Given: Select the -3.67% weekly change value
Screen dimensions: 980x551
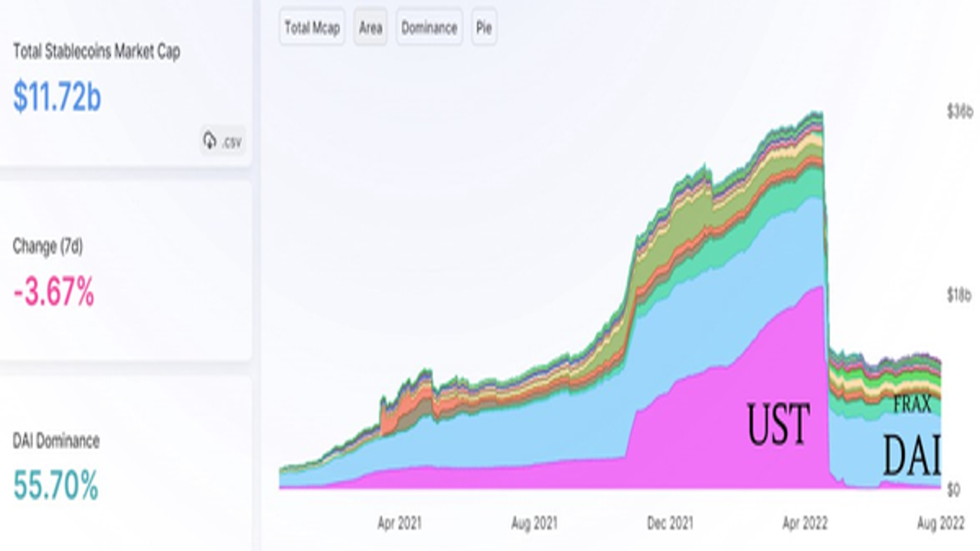Looking at the screenshot, I should [x=54, y=292].
